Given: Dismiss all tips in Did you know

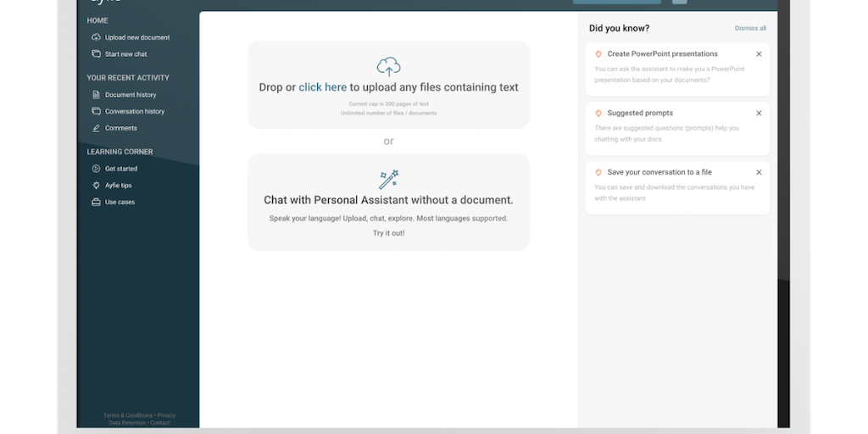Looking at the screenshot, I should coord(750,28).
